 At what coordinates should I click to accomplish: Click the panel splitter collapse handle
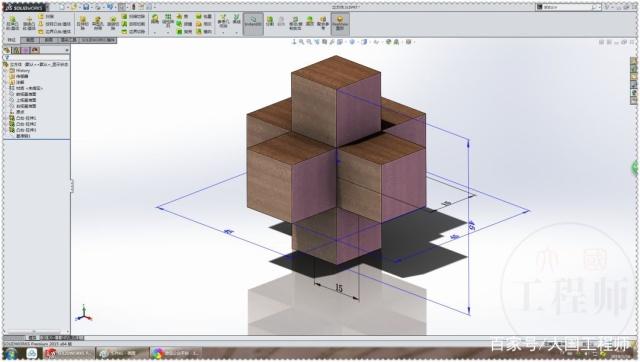[x=72, y=186]
